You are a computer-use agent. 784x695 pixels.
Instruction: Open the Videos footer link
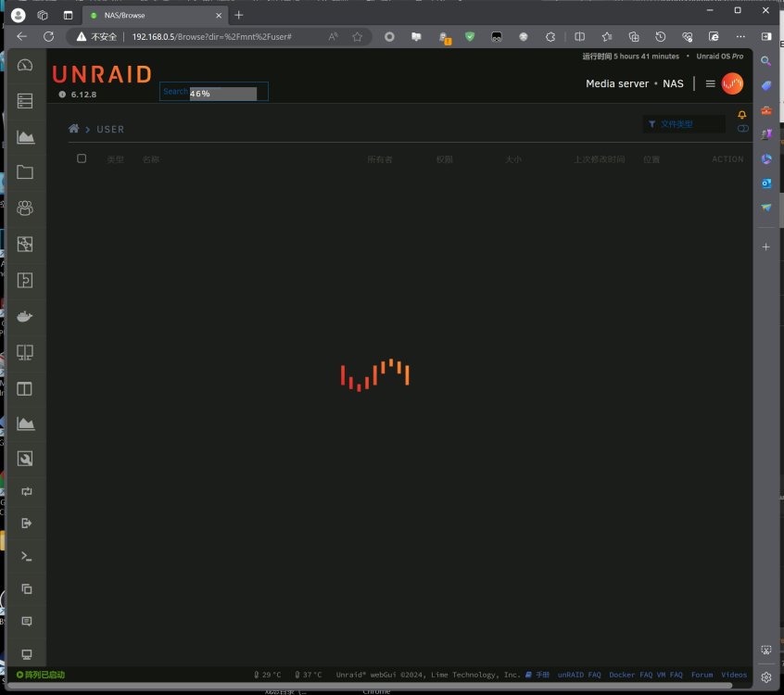pyautogui.click(x=734, y=675)
